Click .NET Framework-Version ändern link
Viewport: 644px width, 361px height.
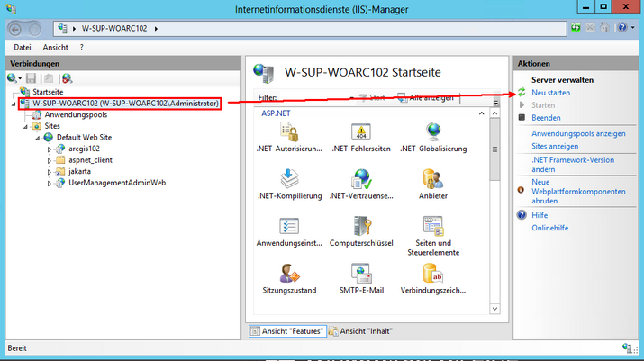[x=573, y=164]
